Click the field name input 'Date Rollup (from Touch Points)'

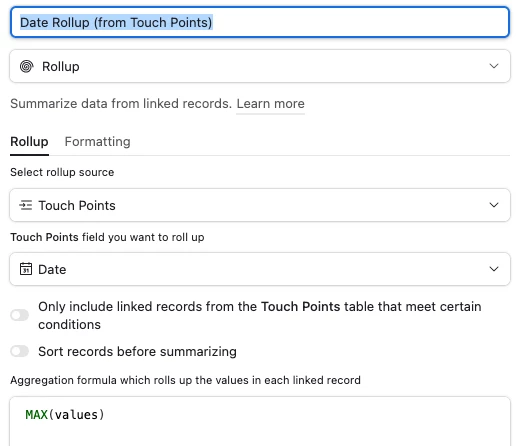260,22
